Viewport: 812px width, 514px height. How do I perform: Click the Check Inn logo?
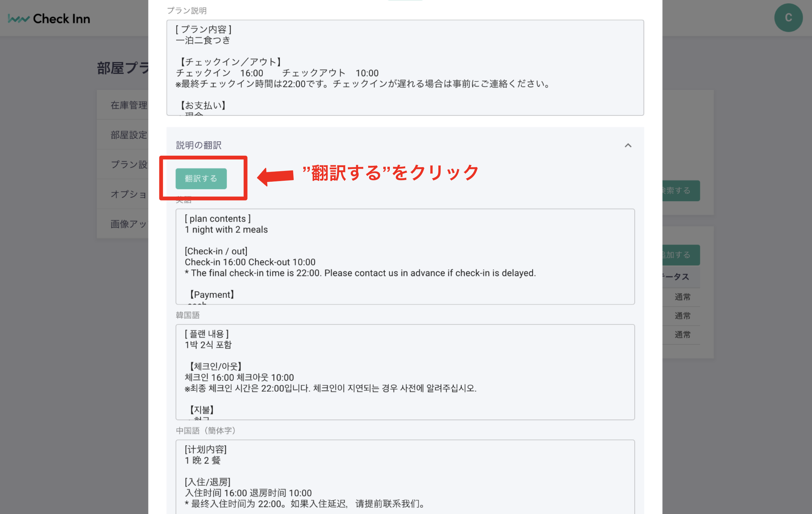pyautogui.click(x=49, y=18)
